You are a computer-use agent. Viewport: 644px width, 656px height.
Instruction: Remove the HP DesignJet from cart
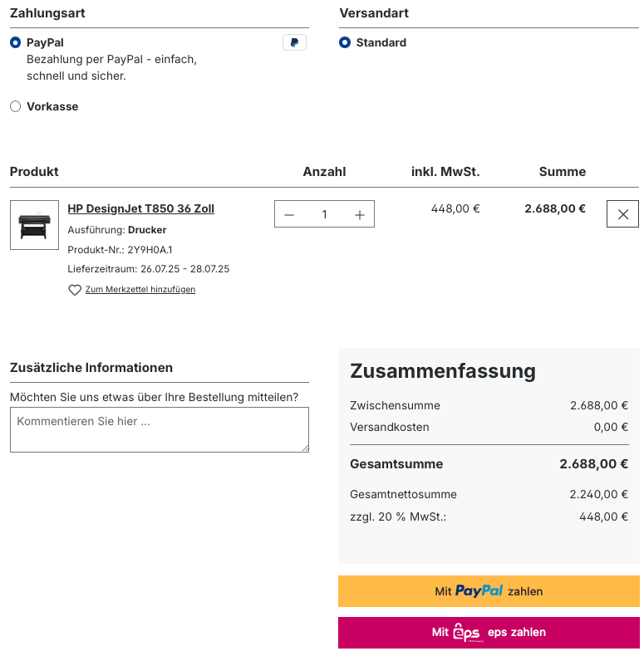(x=622, y=214)
